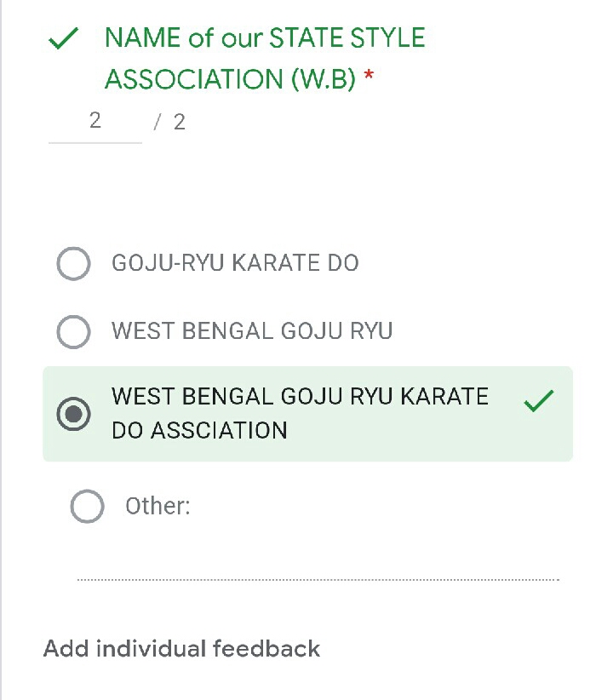Click the GOJU-RYU KARATE DO option label
Image resolution: width=613 pixels, height=700 pixels.
point(235,263)
